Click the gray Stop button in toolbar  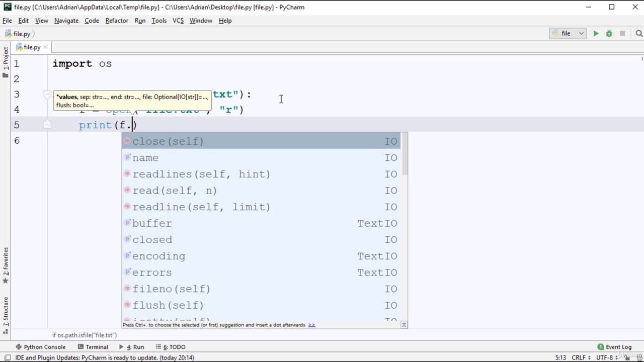click(x=622, y=34)
